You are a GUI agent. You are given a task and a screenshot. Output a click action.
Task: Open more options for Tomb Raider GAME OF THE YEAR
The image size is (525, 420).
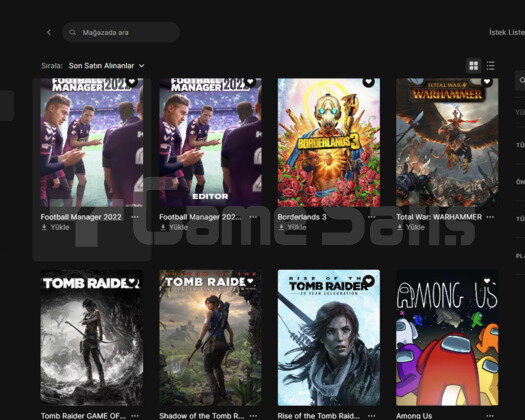point(135,416)
